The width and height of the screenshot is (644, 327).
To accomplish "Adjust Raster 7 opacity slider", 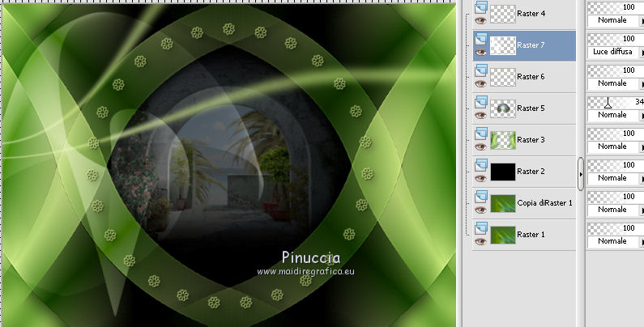I will (x=616, y=39).
